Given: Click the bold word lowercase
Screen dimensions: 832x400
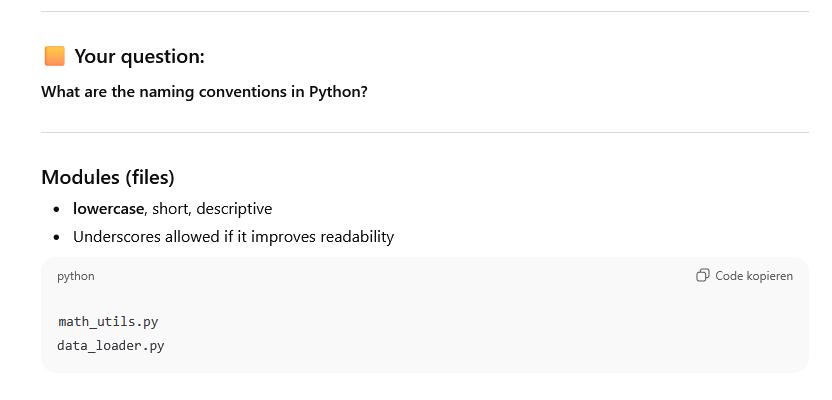Looking at the screenshot, I should (x=109, y=209).
